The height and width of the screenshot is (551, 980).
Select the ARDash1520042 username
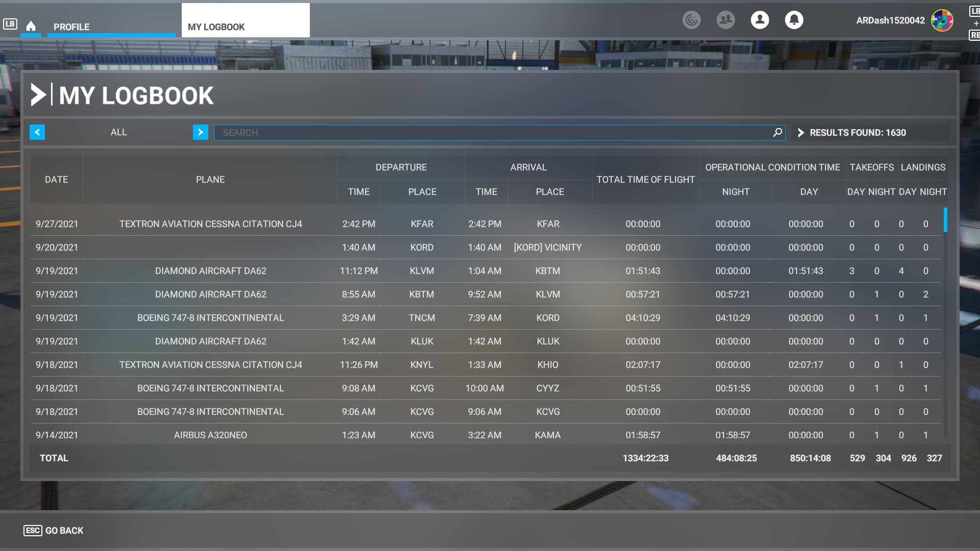tap(890, 21)
